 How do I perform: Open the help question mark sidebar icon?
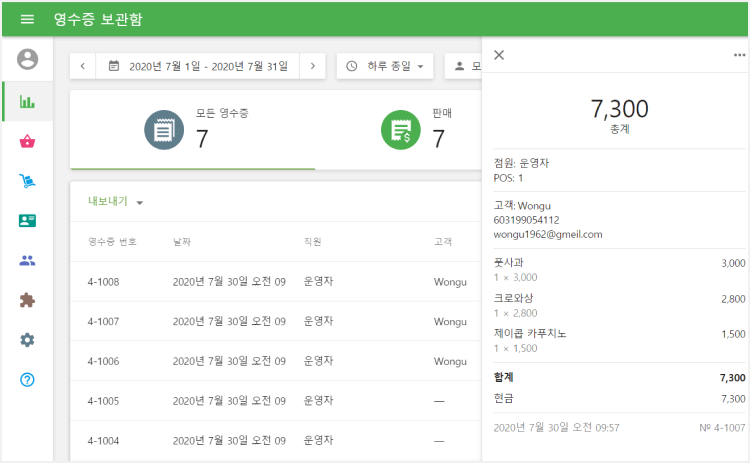click(27, 380)
